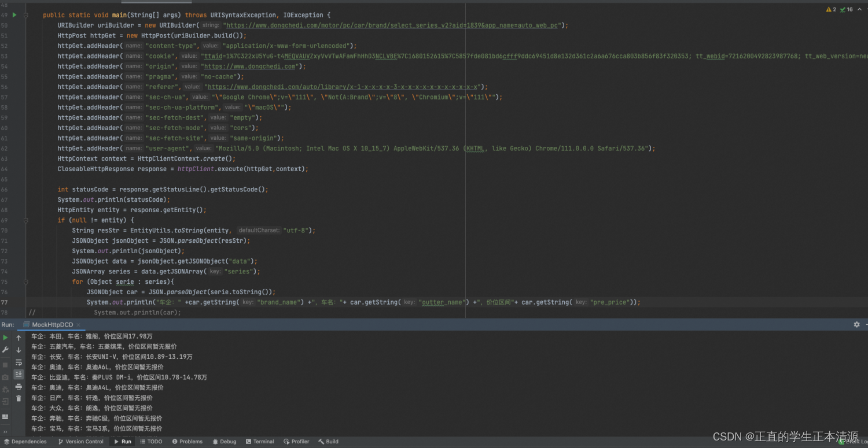
Task: Click the Attach Debugger bug icon
Action: pos(5,389)
